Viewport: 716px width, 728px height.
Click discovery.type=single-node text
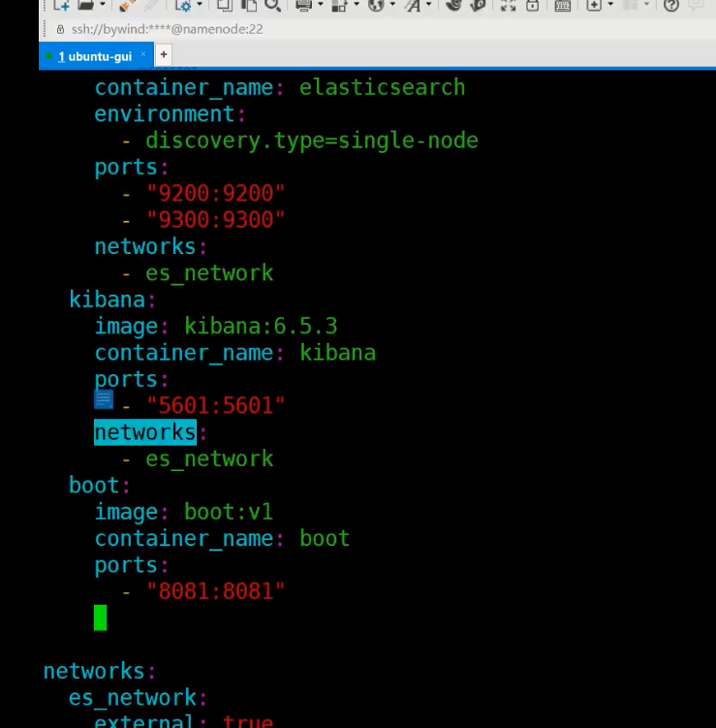(311, 141)
